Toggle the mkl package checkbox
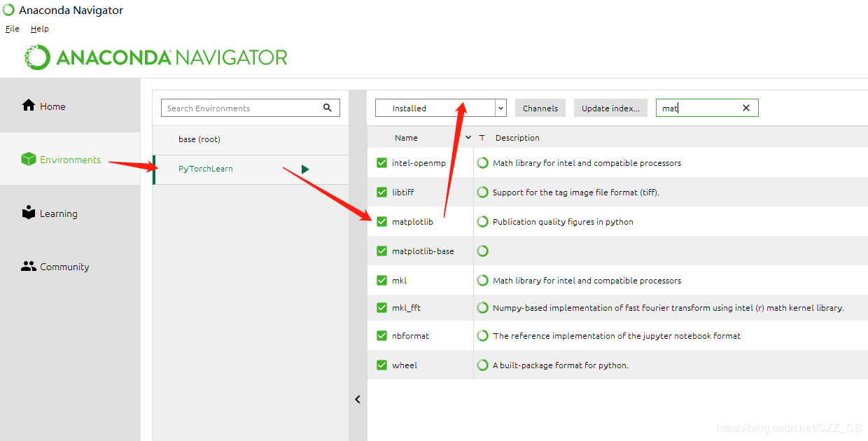 click(381, 280)
